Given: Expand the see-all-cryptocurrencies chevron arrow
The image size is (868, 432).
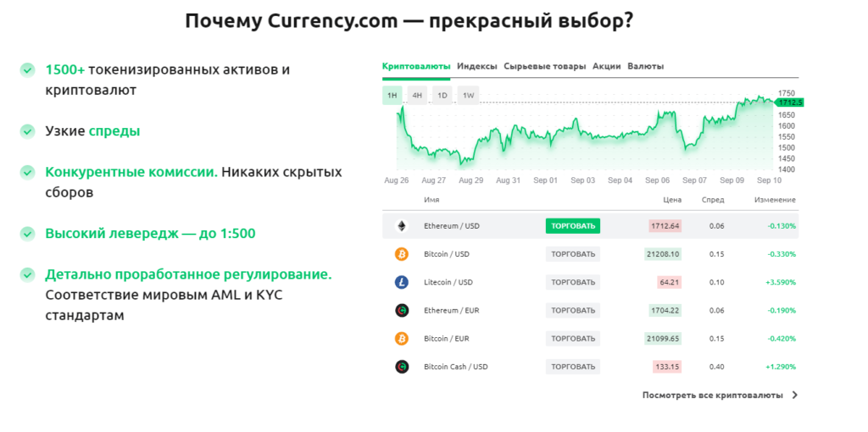Looking at the screenshot, I should click(x=794, y=395).
